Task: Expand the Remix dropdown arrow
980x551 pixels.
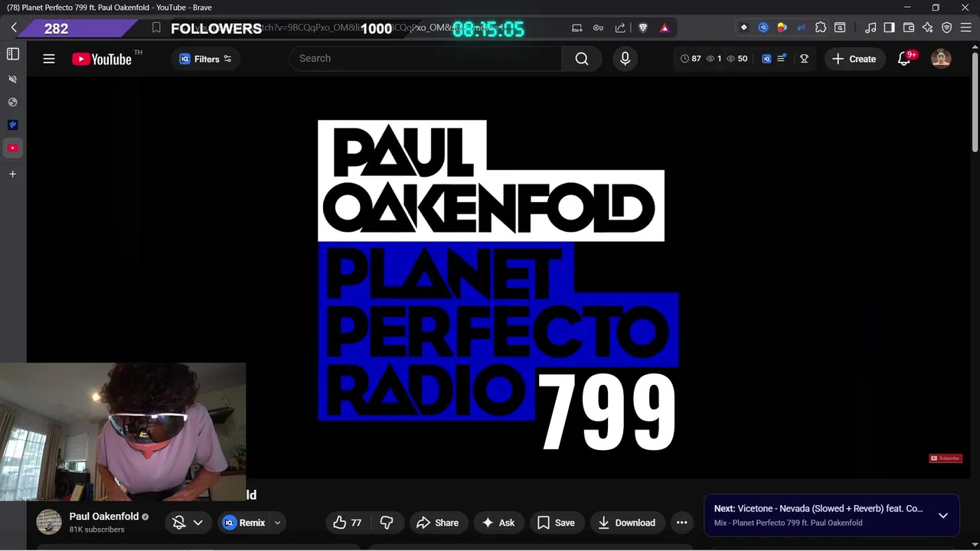Action: tap(277, 523)
